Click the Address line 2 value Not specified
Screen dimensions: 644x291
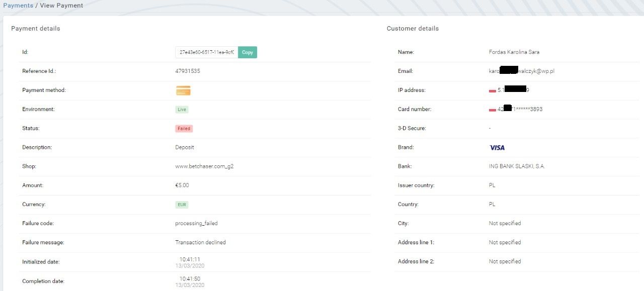tap(505, 262)
